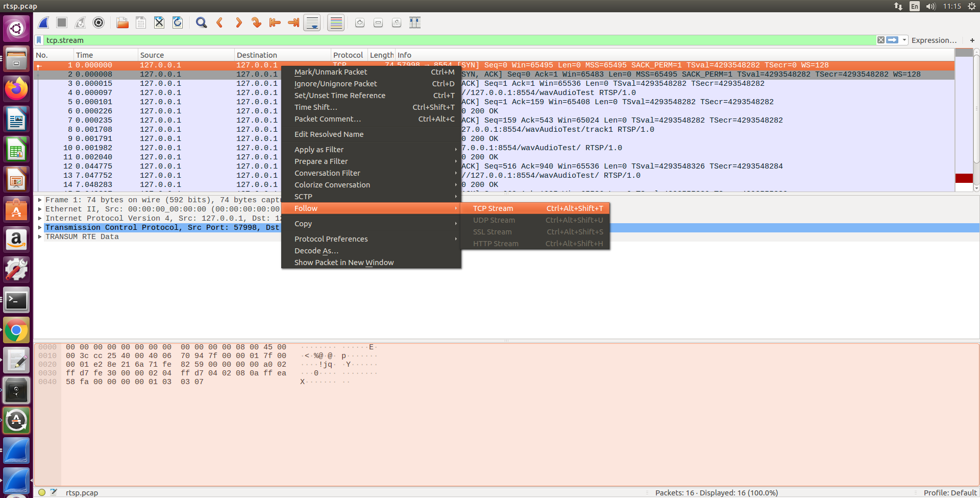This screenshot has width=980, height=498.
Task: Zoom out the main window text
Action: coord(378,22)
